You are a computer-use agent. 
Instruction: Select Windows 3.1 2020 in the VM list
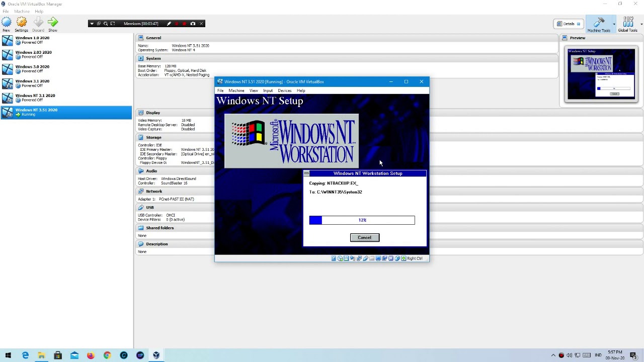click(66, 83)
